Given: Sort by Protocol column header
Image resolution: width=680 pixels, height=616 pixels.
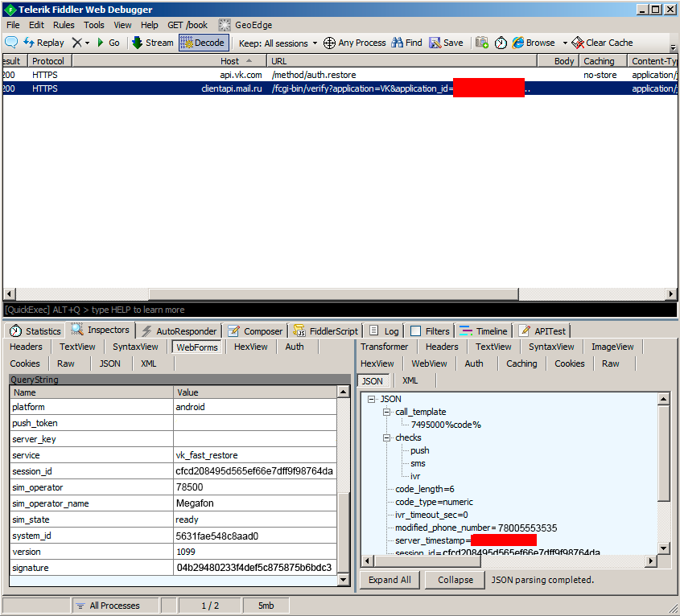Looking at the screenshot, I should click(49, 61).
